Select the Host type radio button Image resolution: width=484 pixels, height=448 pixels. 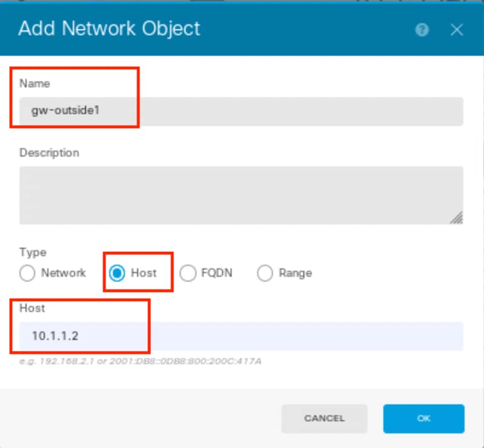(x=117, y=273)
